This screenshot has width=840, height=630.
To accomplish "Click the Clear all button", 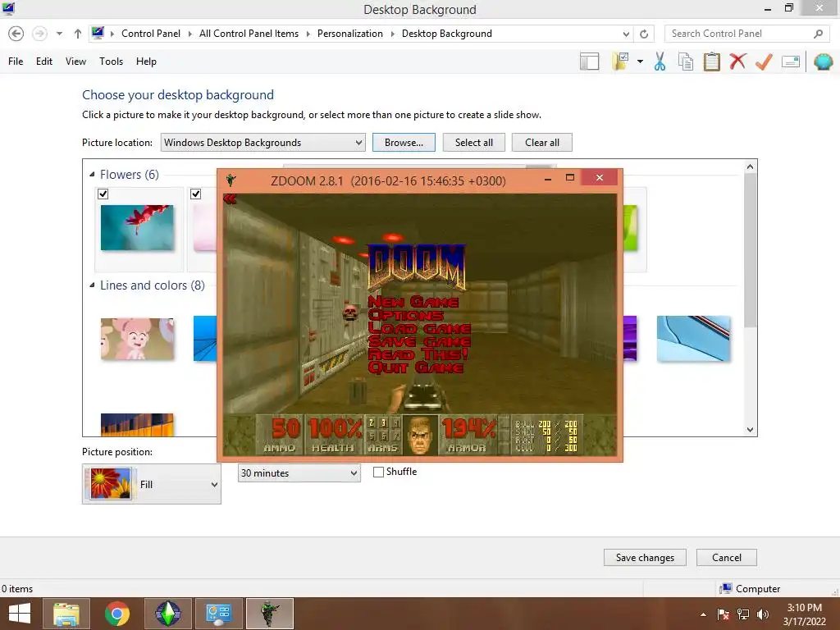I will point(542,143).
